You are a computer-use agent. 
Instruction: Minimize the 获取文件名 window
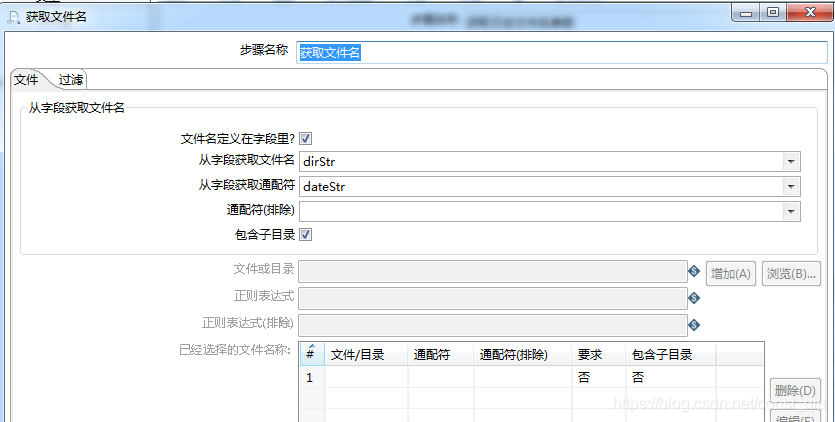(x=747, y=13)
